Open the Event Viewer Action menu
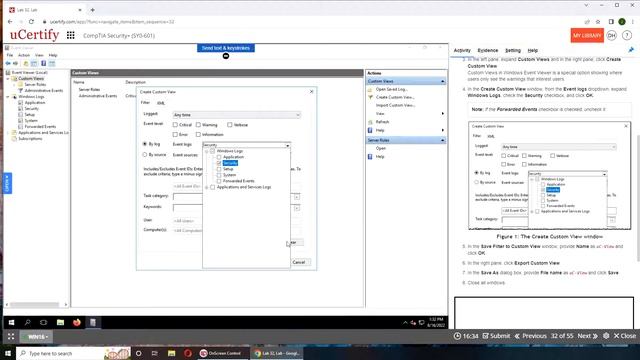Viewport: 640px width, 360px height. (24, 55)
